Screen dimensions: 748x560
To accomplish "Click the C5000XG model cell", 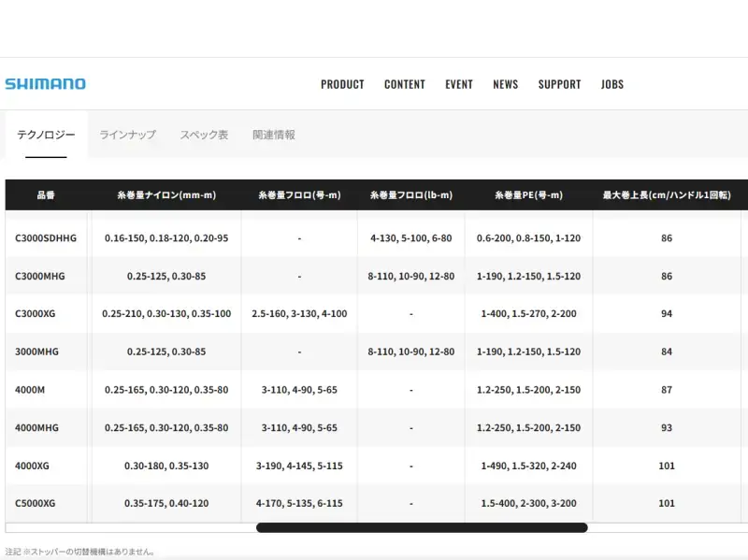I will click(x=36, y=504).
